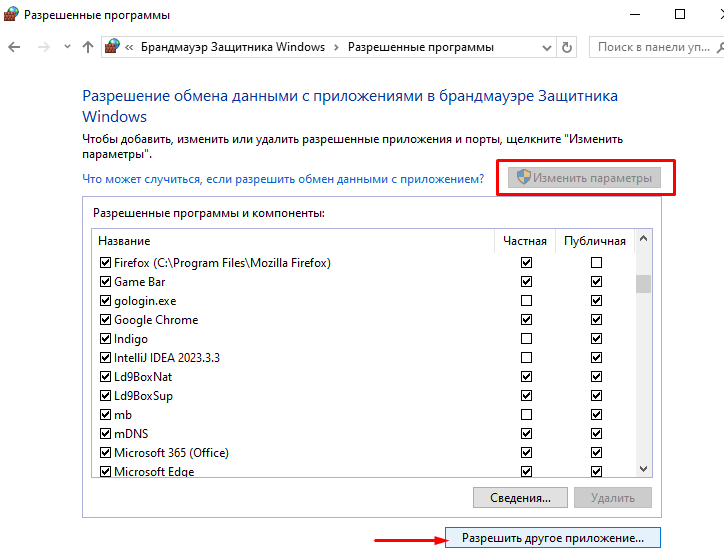The width and height of the screenshot is (724, 555).
Task: Toggle Firefox Частная checkbox
Action: [526, 263]
